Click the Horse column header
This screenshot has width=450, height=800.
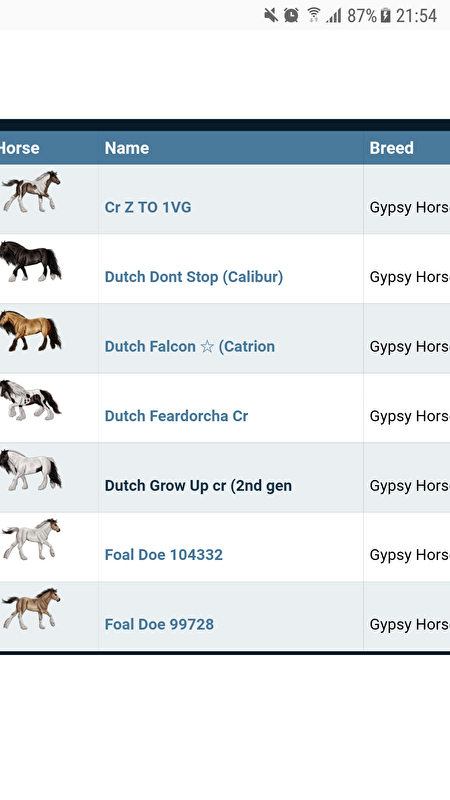point(19,148)
